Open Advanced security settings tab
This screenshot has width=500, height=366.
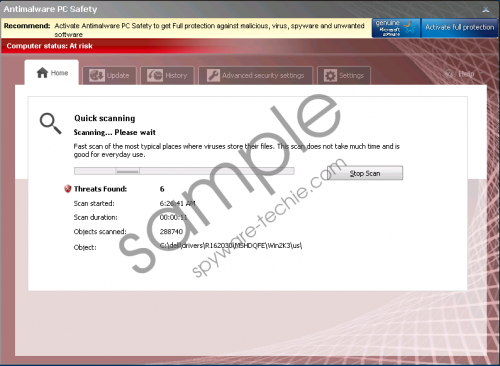pos(256,76)
